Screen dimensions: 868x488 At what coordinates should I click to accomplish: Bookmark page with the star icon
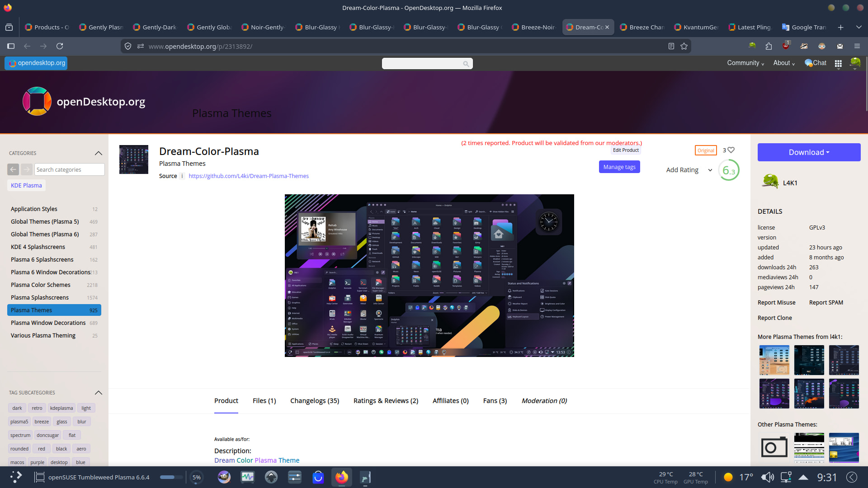pyautogui.click(x=684, y=46)
